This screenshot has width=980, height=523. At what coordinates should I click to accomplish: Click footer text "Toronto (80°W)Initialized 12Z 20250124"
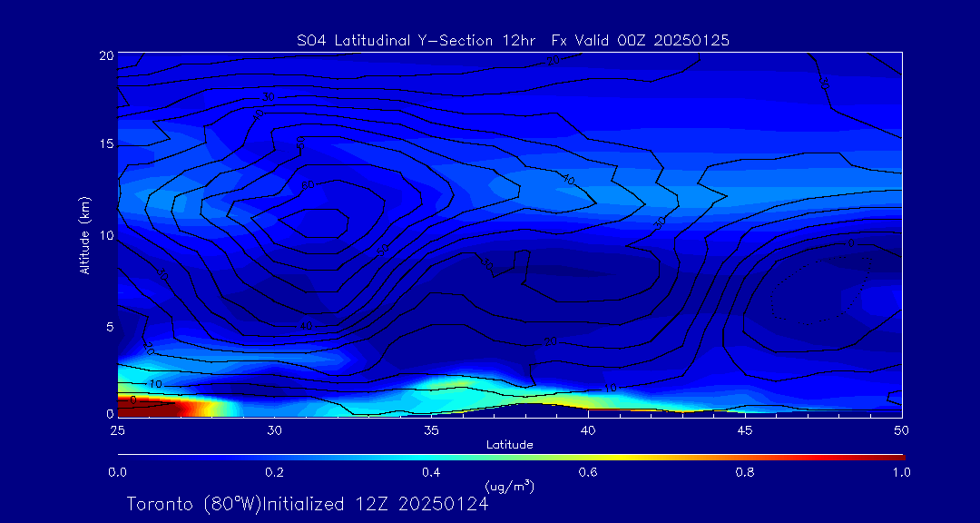point(308,504)
